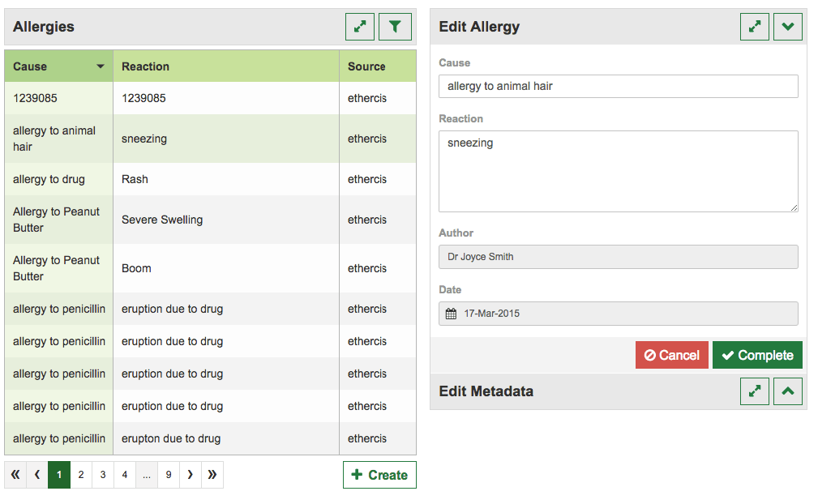This screenshot has width=818, height=504.
Task: Click the Cause input field
Action: (618, 86)
